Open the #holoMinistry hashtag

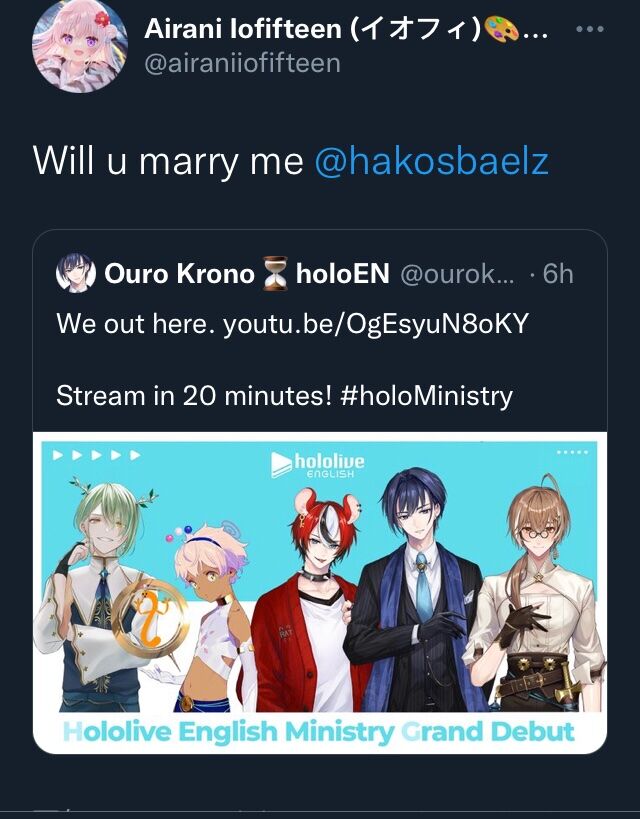coord(426,395)
